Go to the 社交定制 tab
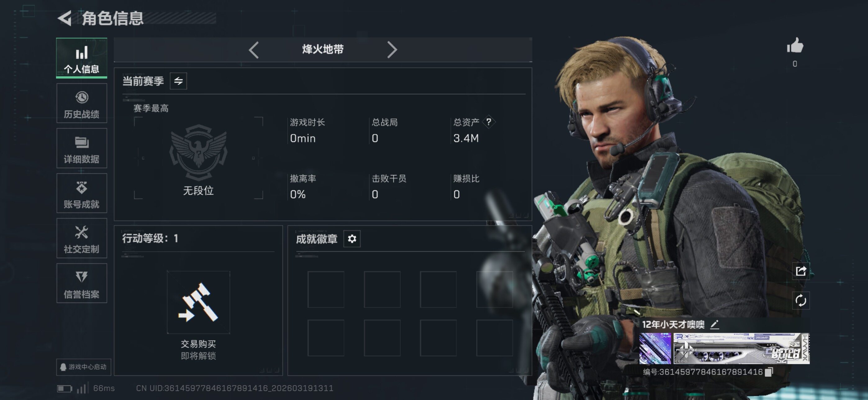Image resolution: width=868 pixels, height=400 pixels. click(82, 238)
